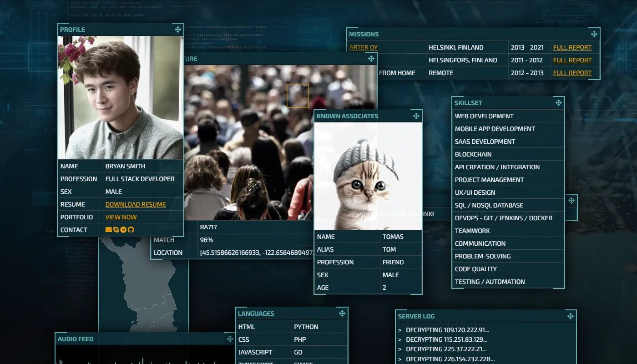Grab the Profile panel move icon
This screenshot has width=637, height=364.
click(x=178, y=30)
